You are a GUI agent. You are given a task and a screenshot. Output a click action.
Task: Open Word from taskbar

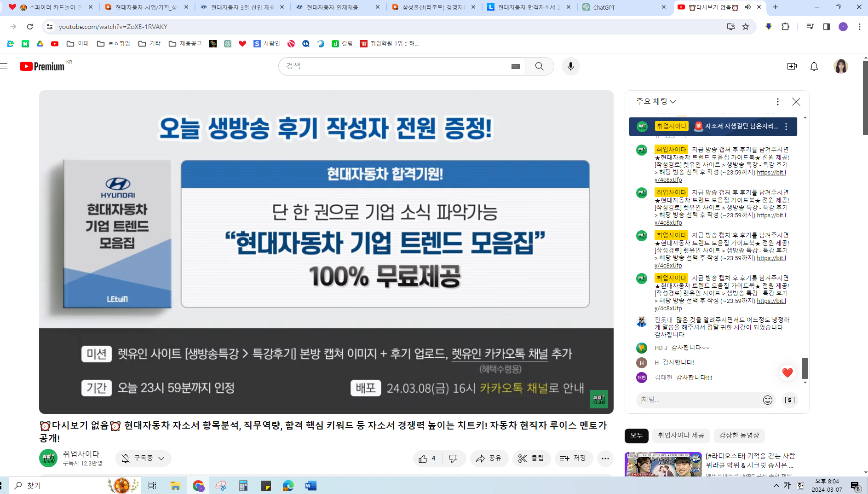point(310,486)
